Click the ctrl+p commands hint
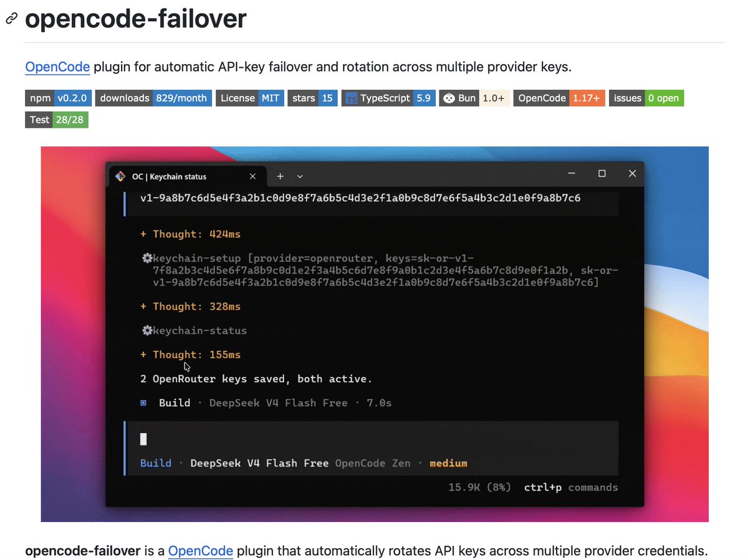The image size is (748, 560). tap(571, 487)
